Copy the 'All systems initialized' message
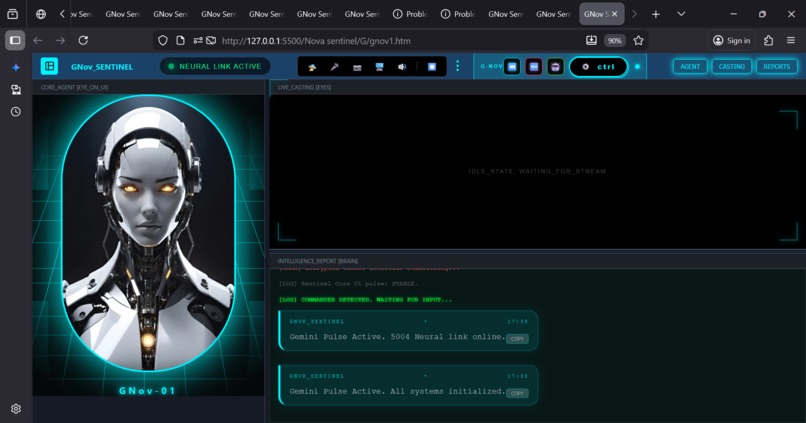This screenshot has width=806, height=423. click(517, 393)
